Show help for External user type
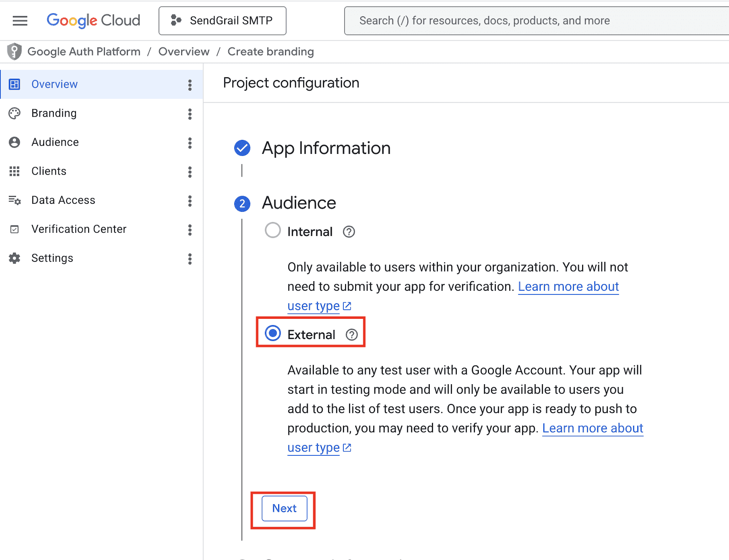This screenshot has width=729, height=560. (x=352, y=335)
